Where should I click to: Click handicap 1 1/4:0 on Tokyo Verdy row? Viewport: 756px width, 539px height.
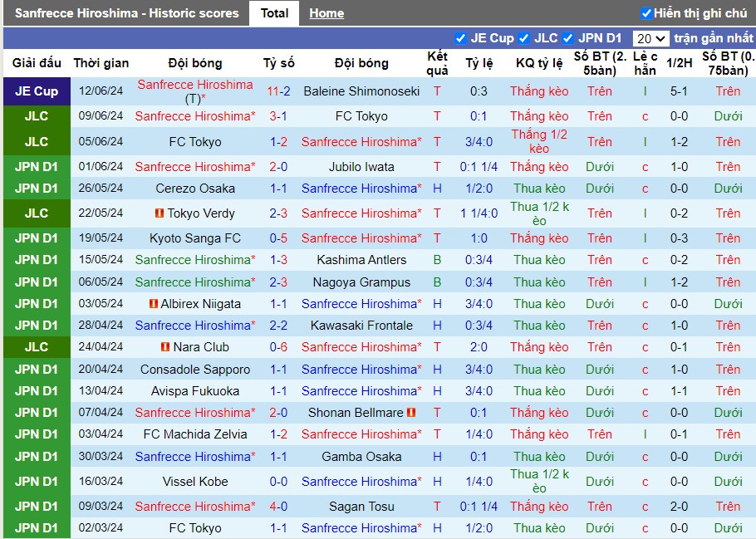479,213
